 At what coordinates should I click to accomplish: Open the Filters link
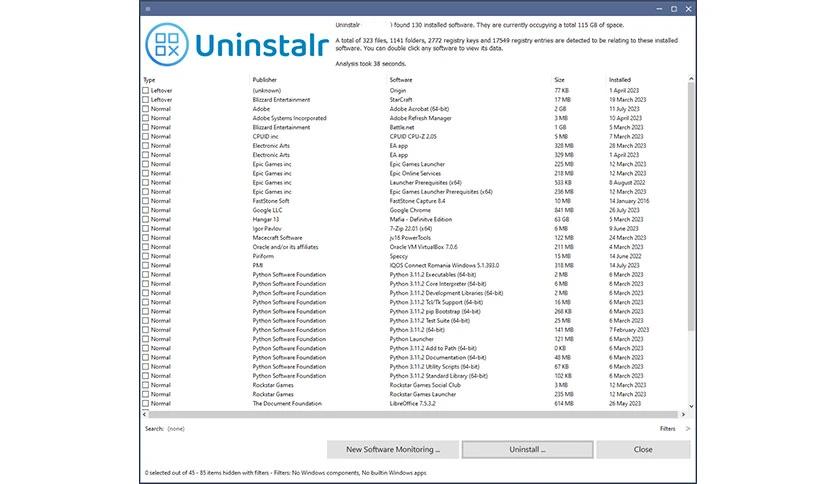pyautogui.click(x=668, y=429)
